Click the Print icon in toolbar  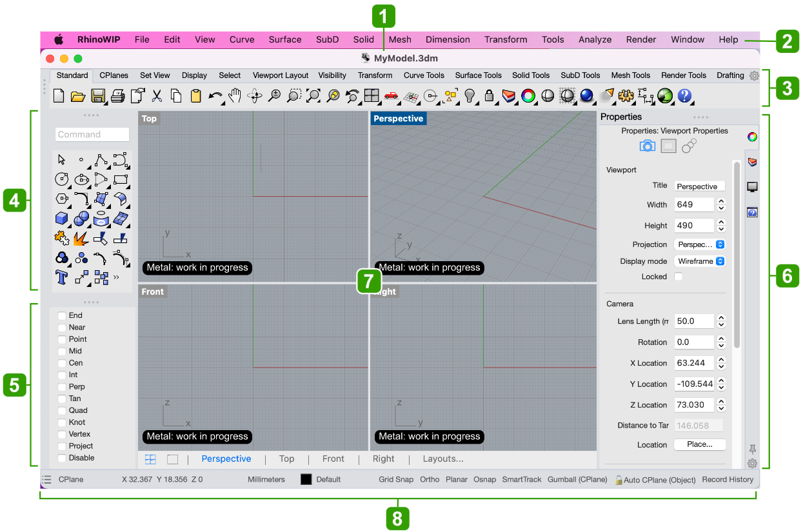(x=117, y=96)
